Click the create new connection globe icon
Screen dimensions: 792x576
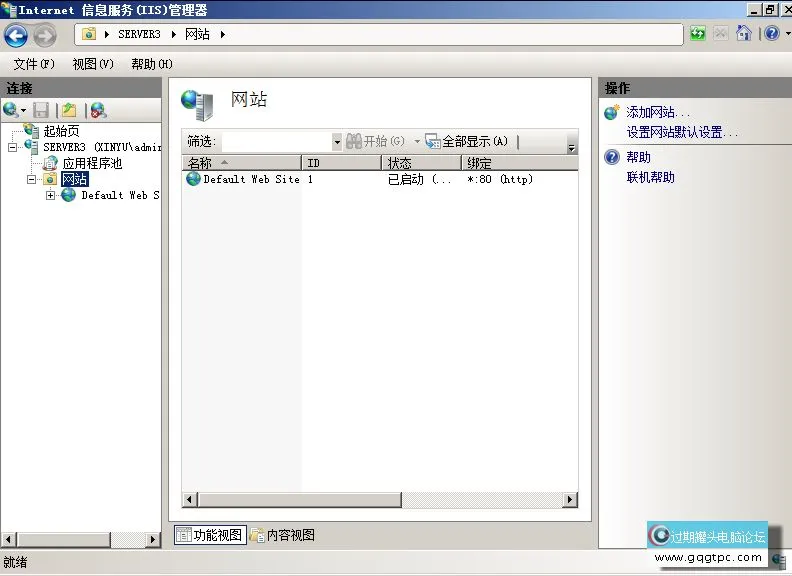point(10,110)
